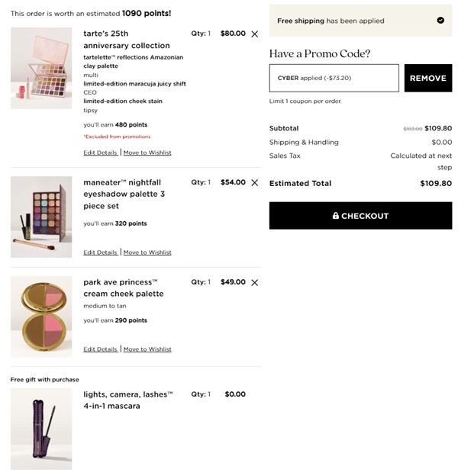Remove tarte's 25th anniversary collection from cart

pyautogui.click(x=254, y=34)
